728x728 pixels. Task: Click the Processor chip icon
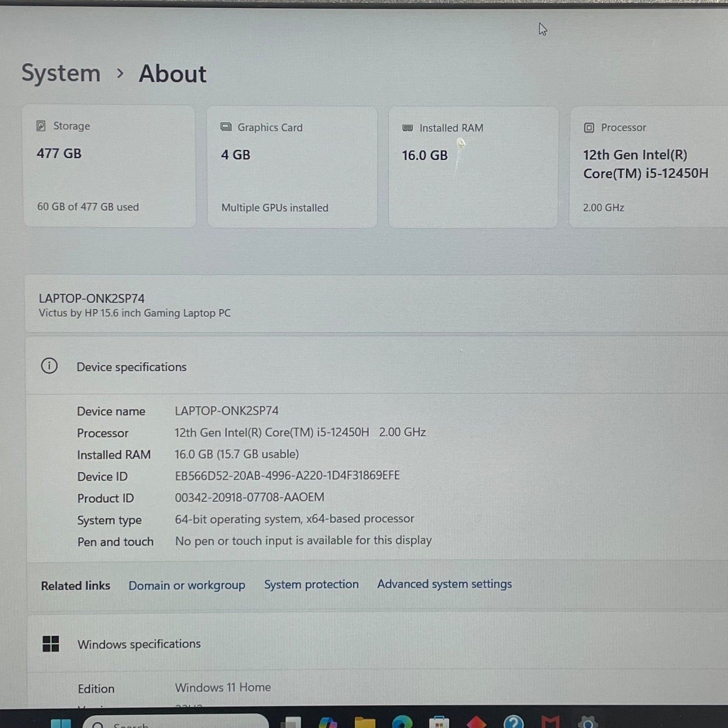coord(589,127)
